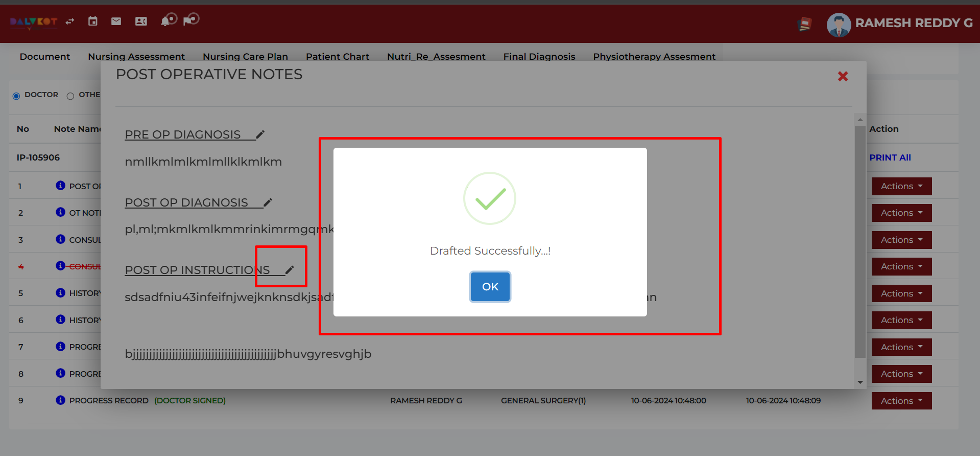This screenshot has width=980, height=456.
Task: Edit PRE OP DIAGNOSIS with pencil icon
Action: coord(260,134)
